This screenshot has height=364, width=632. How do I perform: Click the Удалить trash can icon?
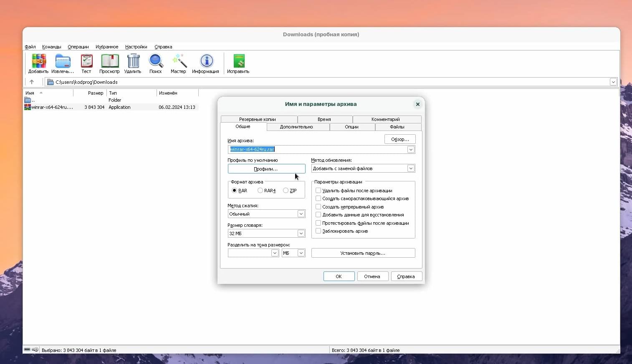[133, 61]
